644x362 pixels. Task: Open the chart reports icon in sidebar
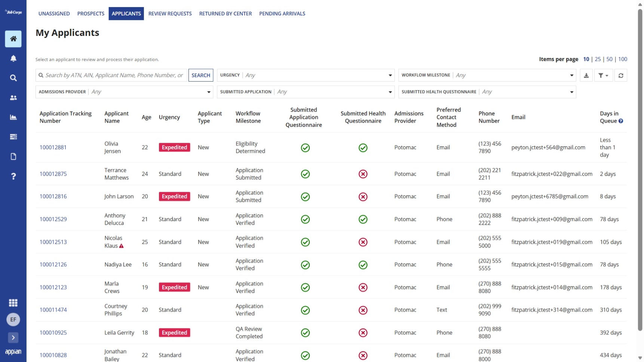pos(13,117)
